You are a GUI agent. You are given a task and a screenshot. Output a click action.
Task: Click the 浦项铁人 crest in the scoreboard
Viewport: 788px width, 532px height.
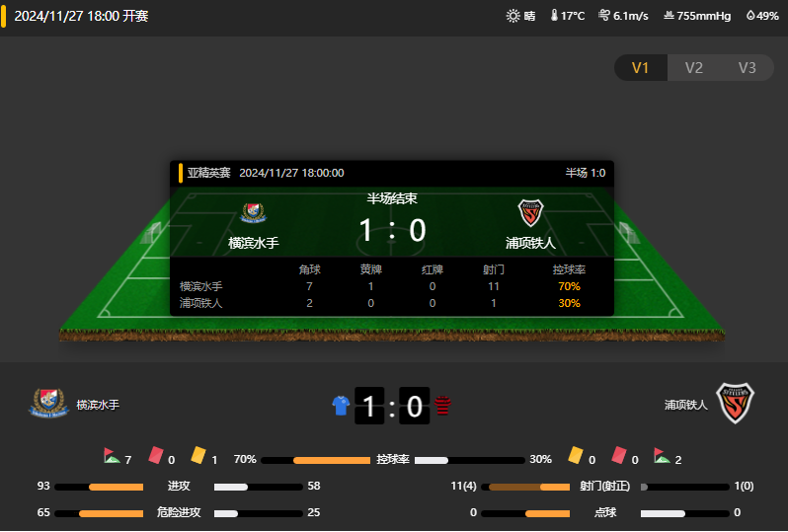[x=530, y=213]
